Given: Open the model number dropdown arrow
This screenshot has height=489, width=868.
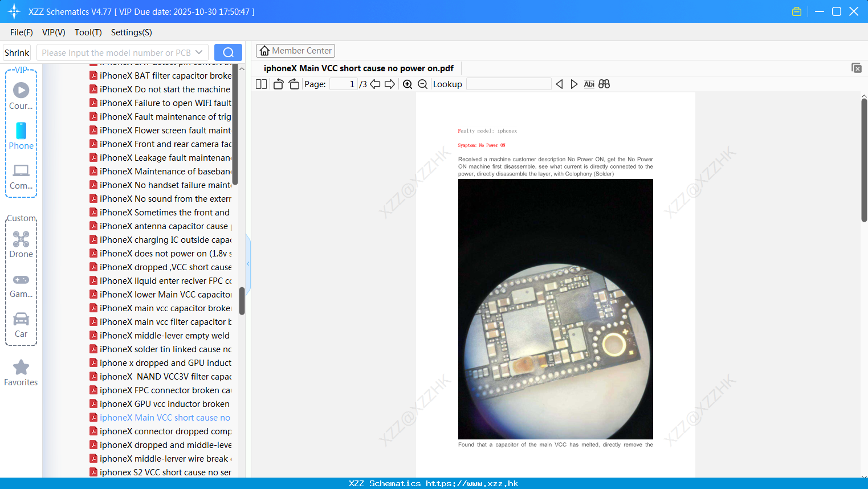Looking at the screenshot, I should pos(199,52).
